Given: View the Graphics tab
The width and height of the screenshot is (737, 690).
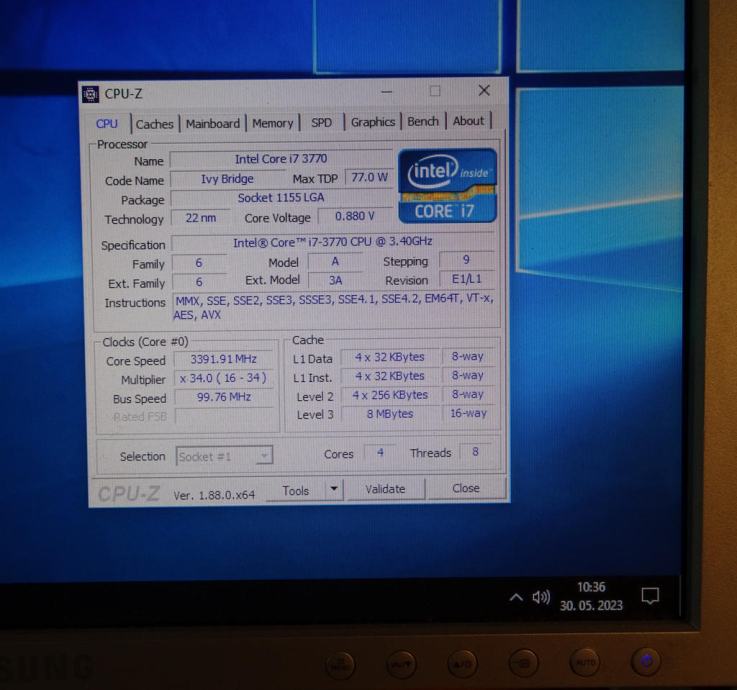Looking at the screenshot, I should (x=372, y=122).
